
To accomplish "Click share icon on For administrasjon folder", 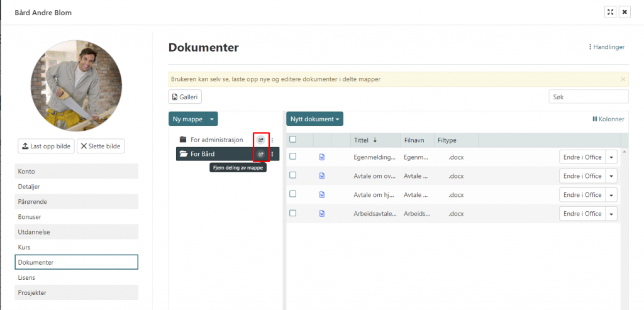I will (260, 140).
